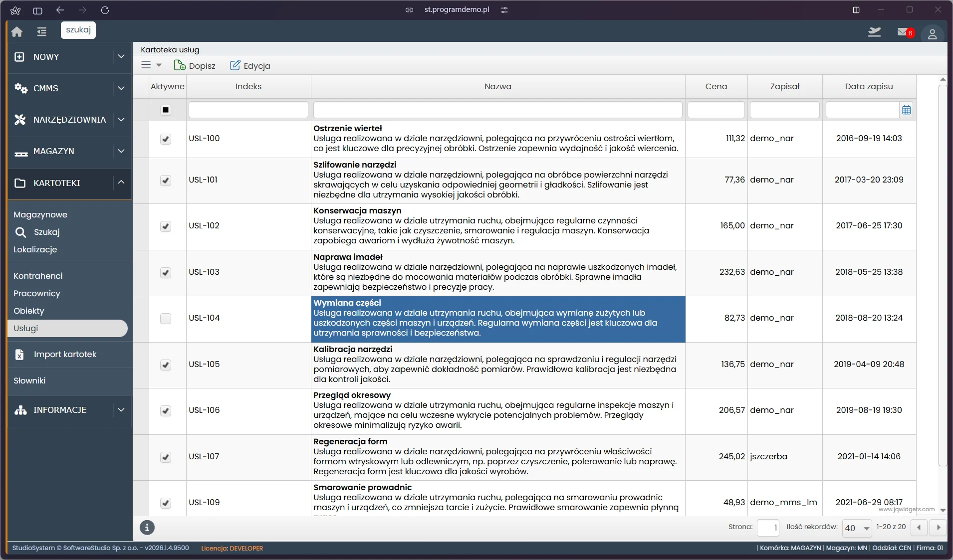Click the scrollbar down arrow
Image resolution: width=953 pixels, height=560 pixels.
click(943, 510)
